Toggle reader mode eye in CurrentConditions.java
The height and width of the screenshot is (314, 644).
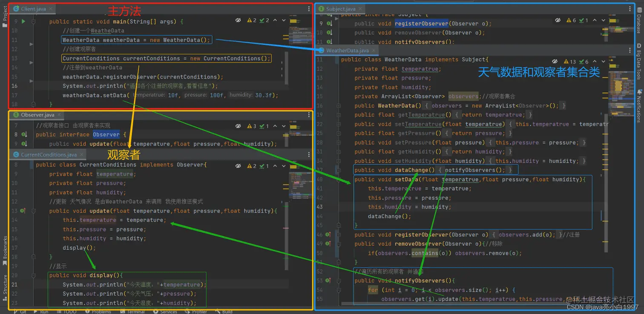click(238, 166)
